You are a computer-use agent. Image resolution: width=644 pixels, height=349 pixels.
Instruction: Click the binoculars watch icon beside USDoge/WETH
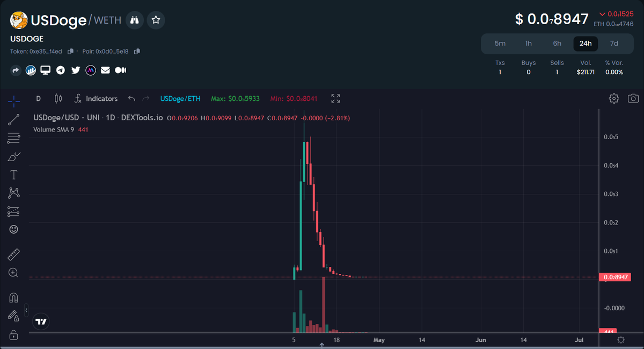click(x=134, y=20)
